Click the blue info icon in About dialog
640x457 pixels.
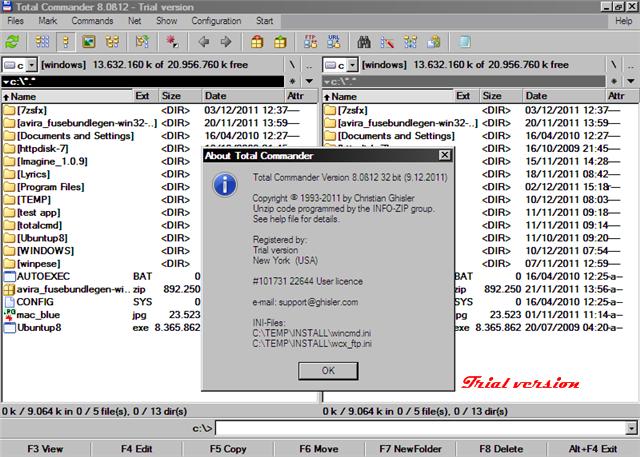click(225, 184)
